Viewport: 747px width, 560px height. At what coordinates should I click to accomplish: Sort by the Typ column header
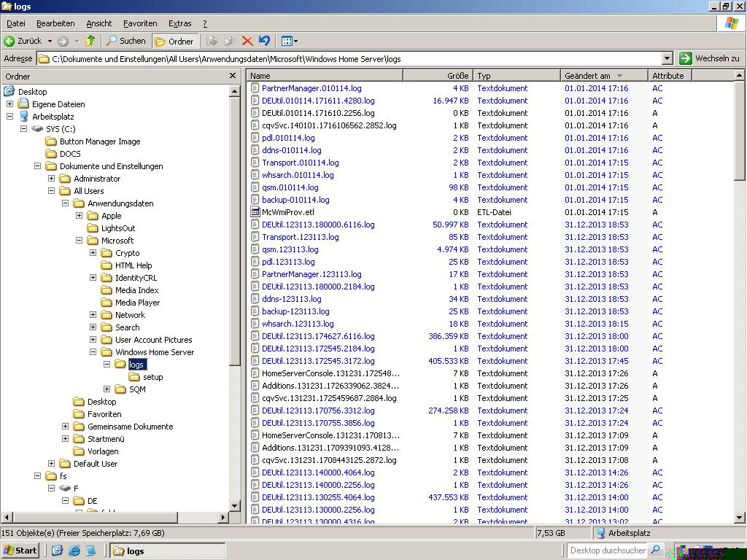[x=517, y=76]
